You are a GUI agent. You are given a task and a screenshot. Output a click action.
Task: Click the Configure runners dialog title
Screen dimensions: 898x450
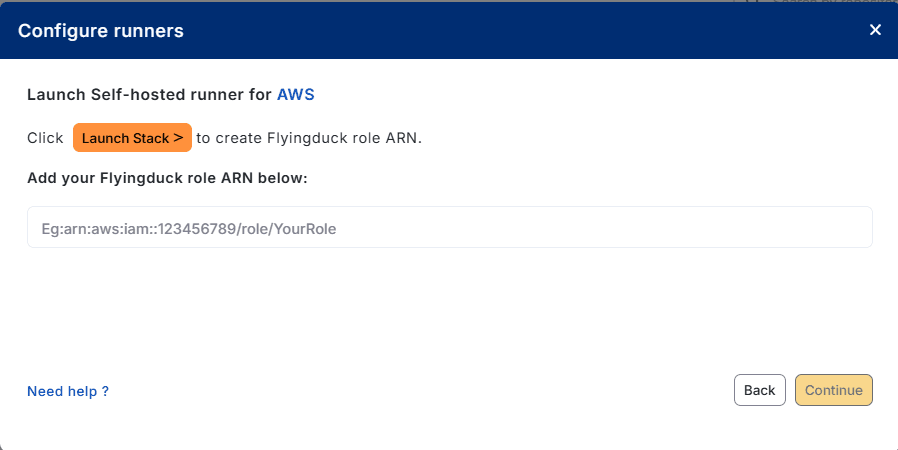[101, 31]
